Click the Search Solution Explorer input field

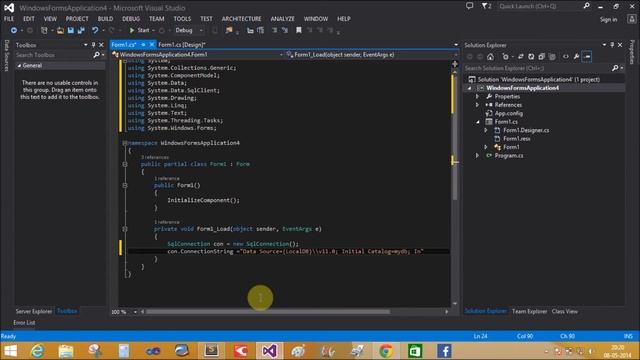538,68
